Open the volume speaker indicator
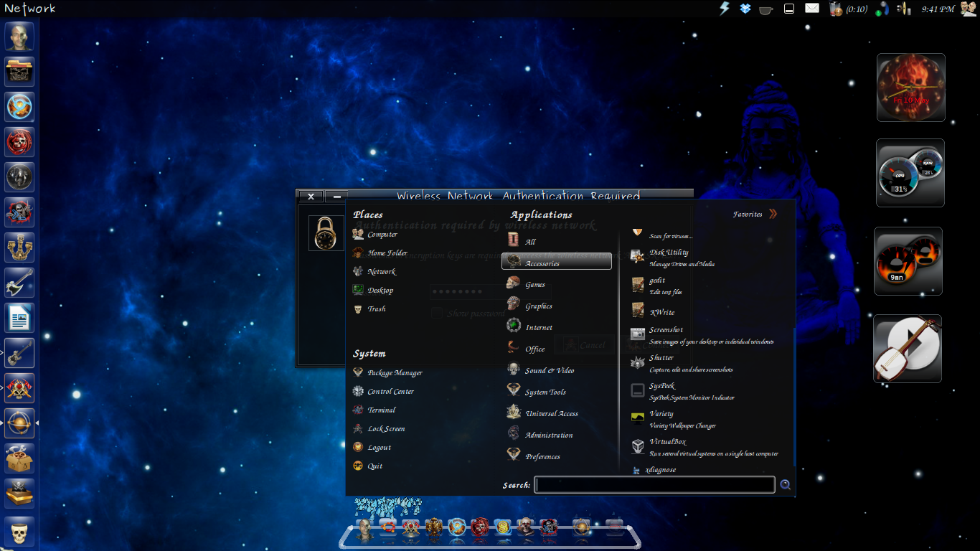Image resolution: width=980 pixels, height=551 pixels. tap(905, 9)
